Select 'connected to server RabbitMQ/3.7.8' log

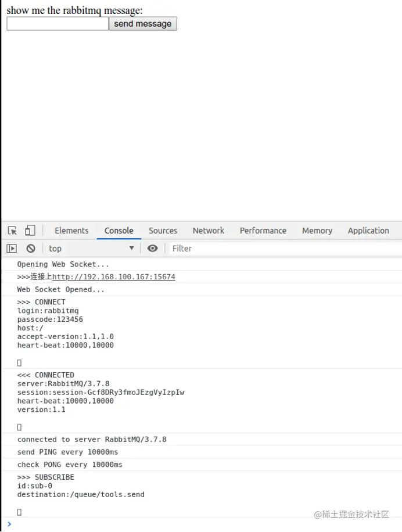(x=92, y=440)
